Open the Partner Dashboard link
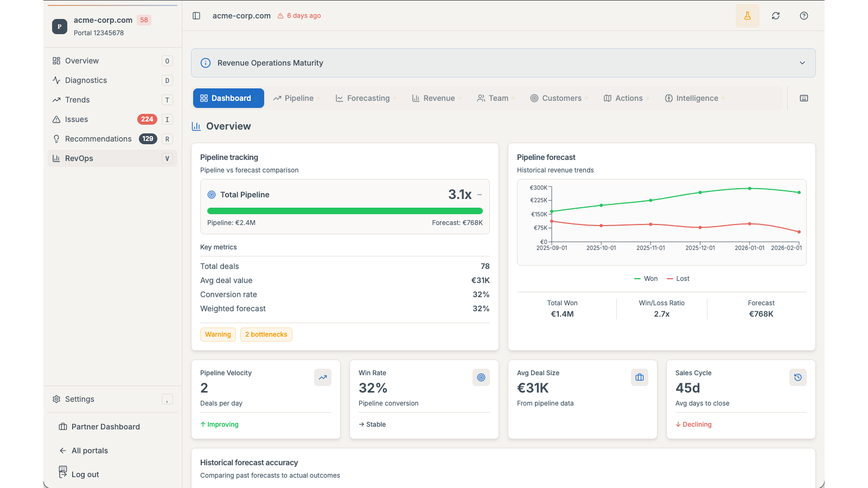This screenshot has height=488, width=868. click(x=112, y=427)
